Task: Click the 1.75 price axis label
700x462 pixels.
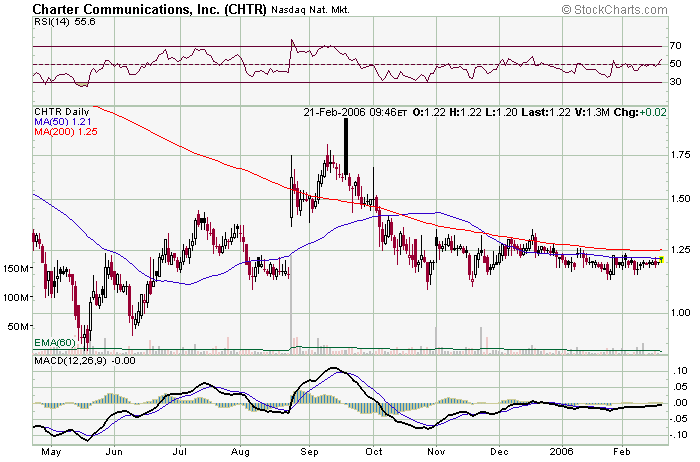Action: tap(681, 155)
